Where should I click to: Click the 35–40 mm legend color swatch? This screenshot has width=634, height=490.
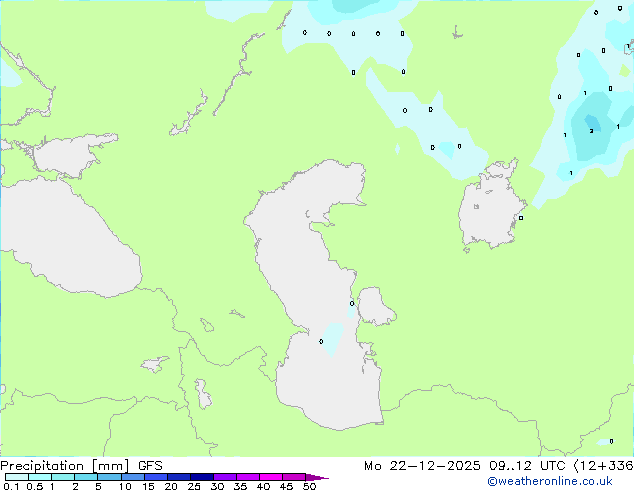[247, 477]
